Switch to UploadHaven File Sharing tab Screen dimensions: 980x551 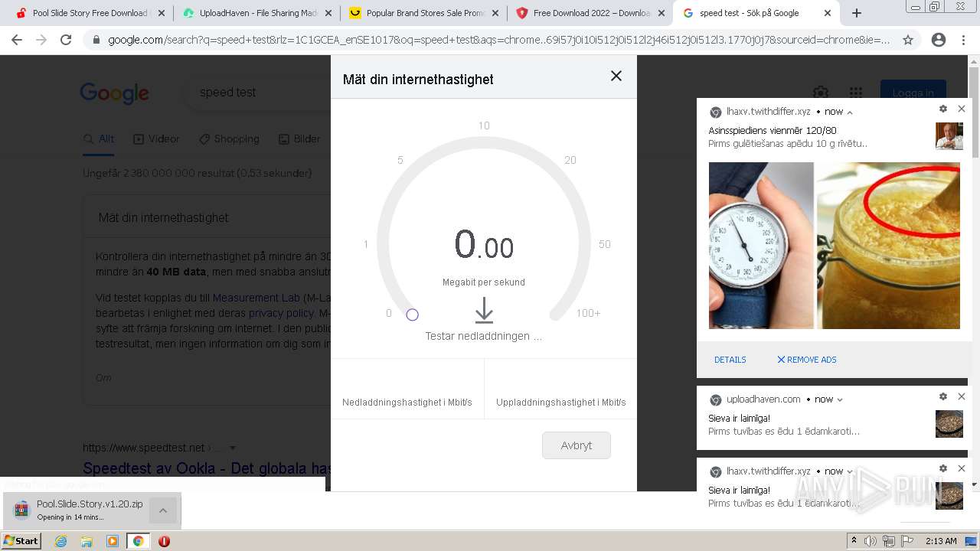coord(256,13)
